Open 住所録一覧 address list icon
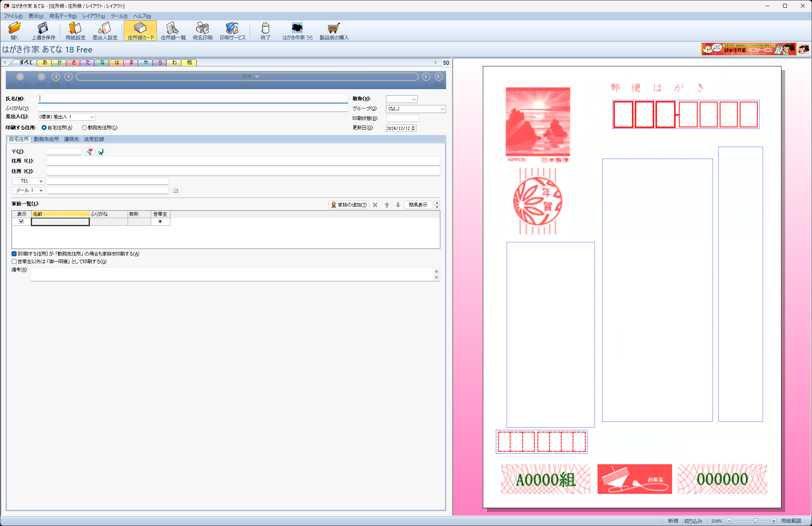Image resolution: width=812 pixels, height=526 pixels. tap(173, 28)
